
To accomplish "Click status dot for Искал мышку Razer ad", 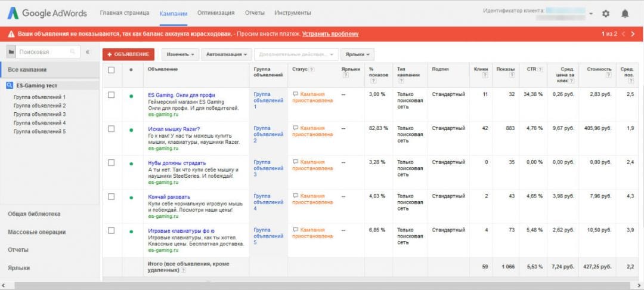I will click(x=131, y=130).
